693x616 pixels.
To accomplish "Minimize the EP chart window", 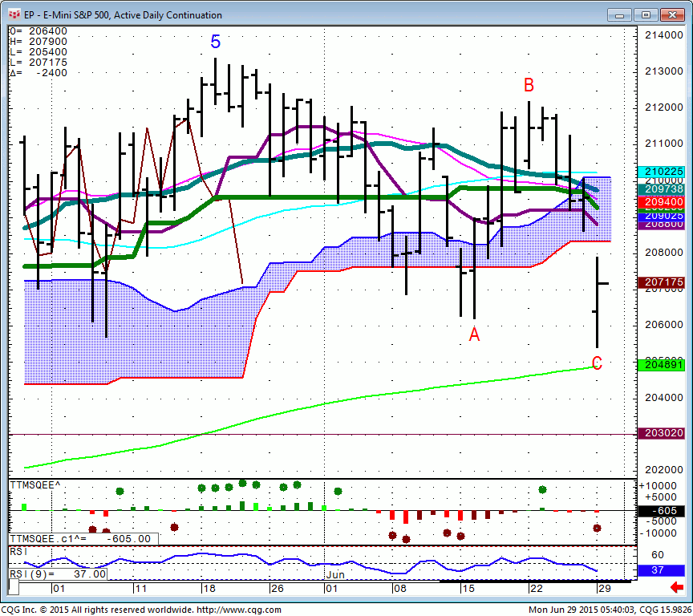I will (619, 15).
